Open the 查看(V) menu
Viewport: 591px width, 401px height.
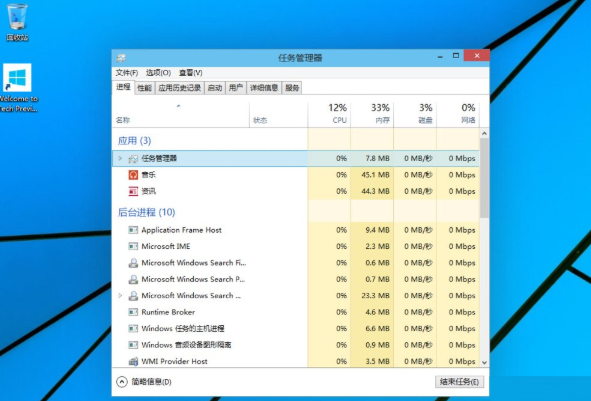190,73
